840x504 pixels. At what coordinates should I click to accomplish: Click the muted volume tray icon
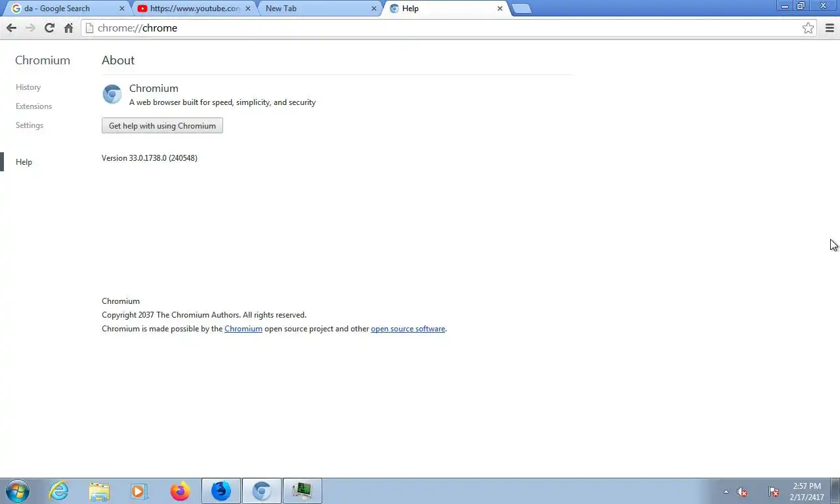point(742,492)
